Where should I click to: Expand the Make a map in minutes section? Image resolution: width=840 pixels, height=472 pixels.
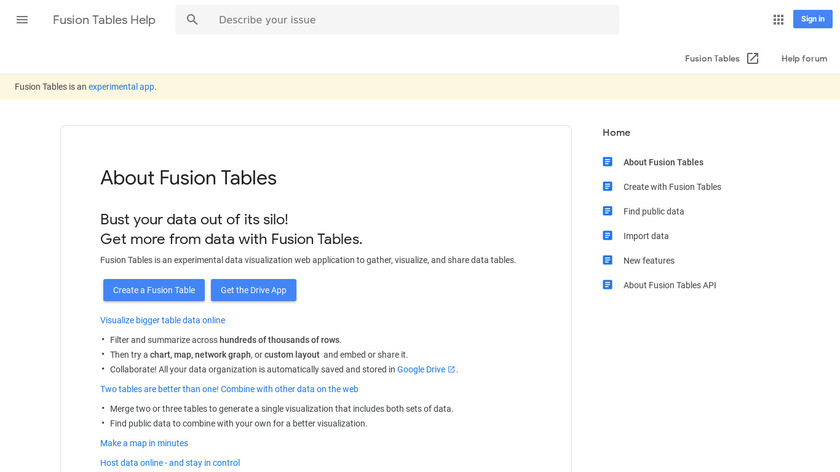click(x=144, y=443)
